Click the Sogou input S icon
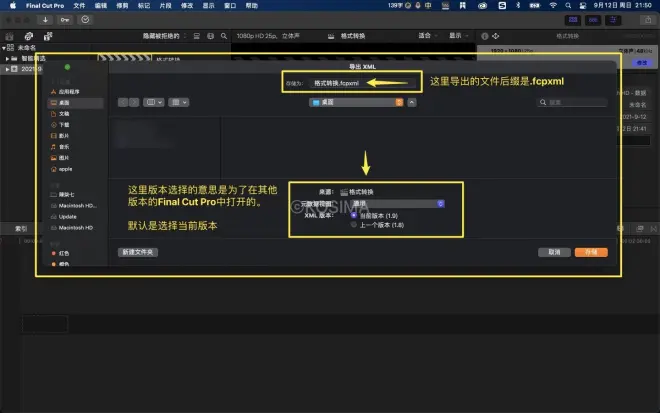 tap(502, 5)
